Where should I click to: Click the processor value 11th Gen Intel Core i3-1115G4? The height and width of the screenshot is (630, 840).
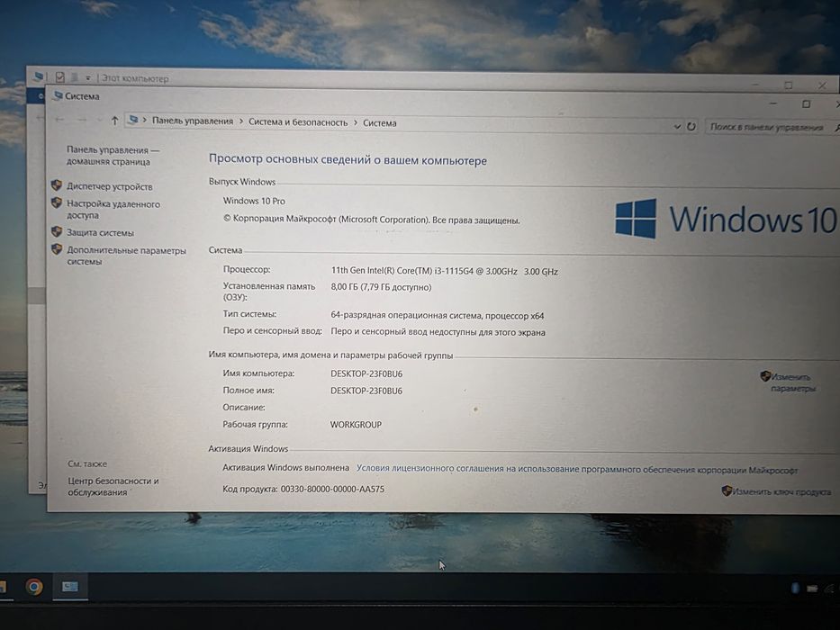point(444,271)
